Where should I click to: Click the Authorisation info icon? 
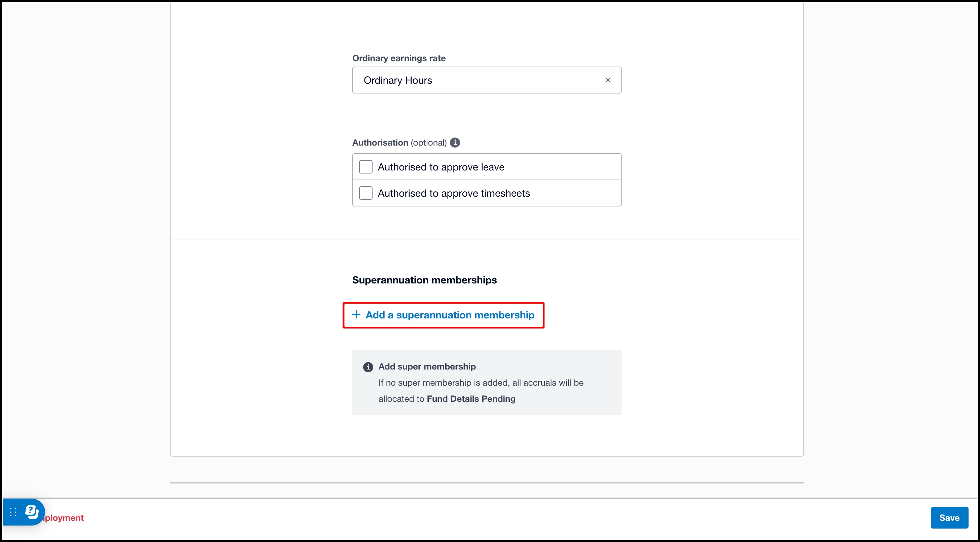(455, 143)
